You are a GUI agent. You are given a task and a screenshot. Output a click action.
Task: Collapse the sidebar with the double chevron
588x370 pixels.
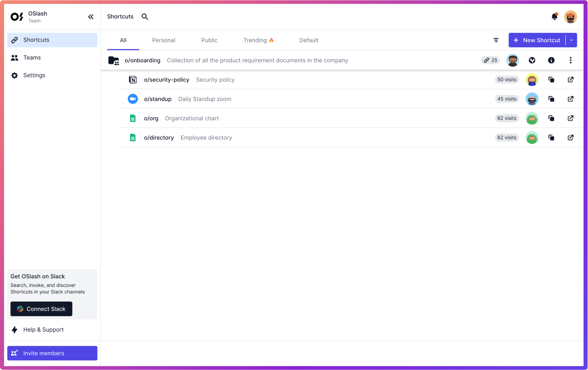pyautogui.click(x=91, y=17)
